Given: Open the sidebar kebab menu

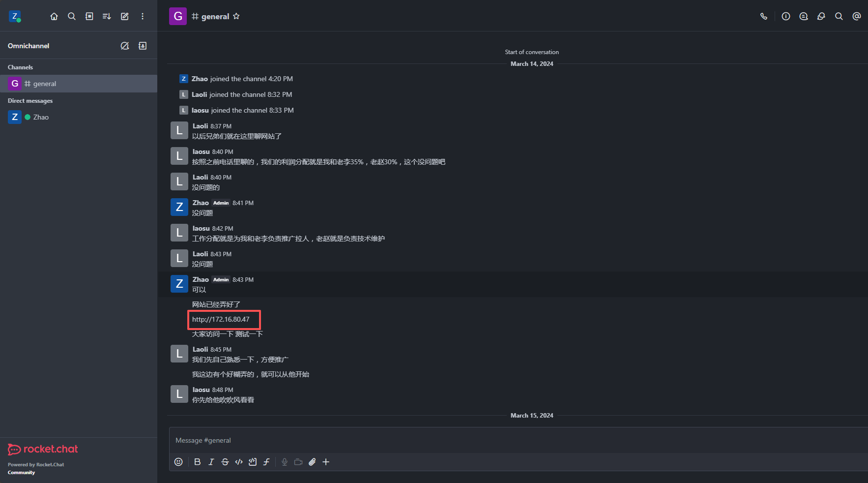Looking at the screenshot, I should (143, 16).
